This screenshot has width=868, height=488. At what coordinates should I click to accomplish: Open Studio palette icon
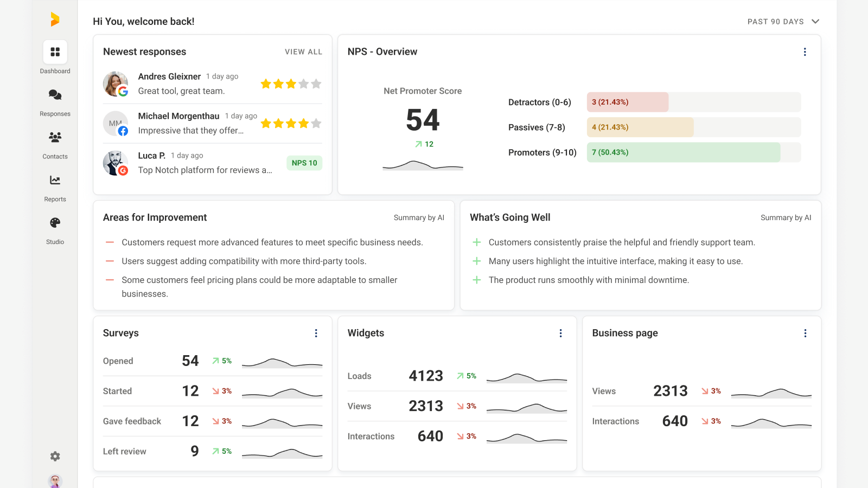tap(55, 223)
